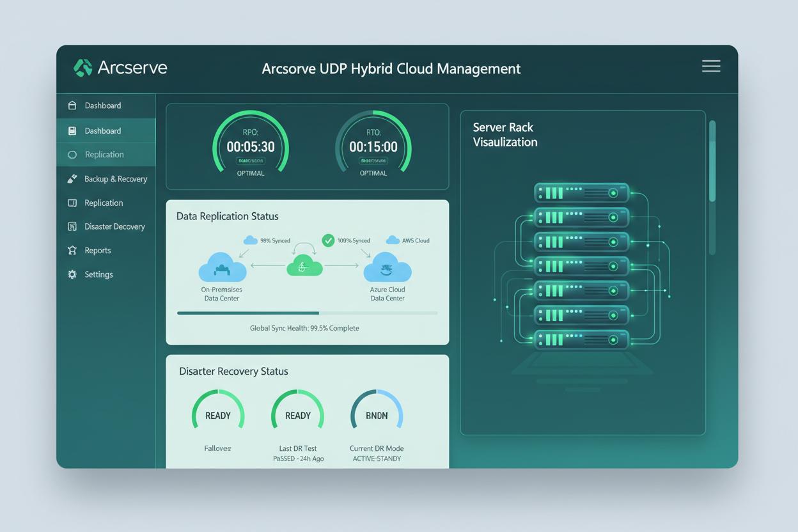This screenshot has height=532, width=798.
Task: Click the Global Sync Health progress bar
Action: click(x=308, y=313)
